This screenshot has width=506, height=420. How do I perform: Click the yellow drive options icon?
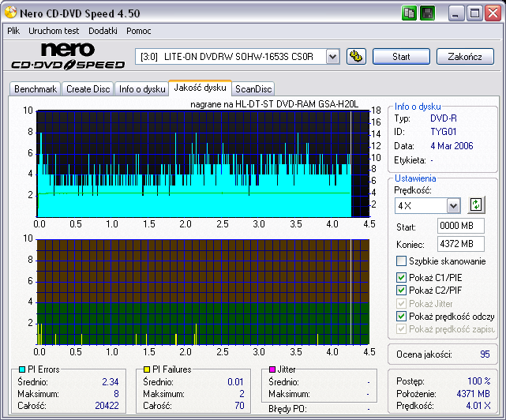tap(356, 56)
